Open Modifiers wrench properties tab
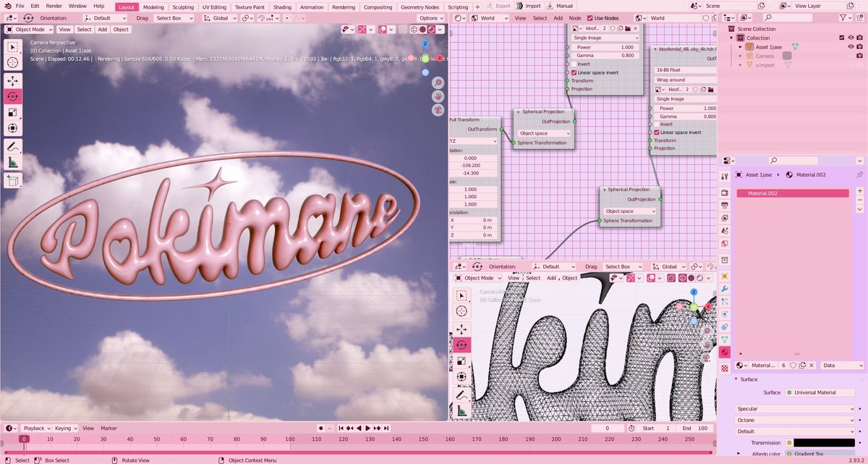This screenshot has width=868, height=464. (725, 290)
